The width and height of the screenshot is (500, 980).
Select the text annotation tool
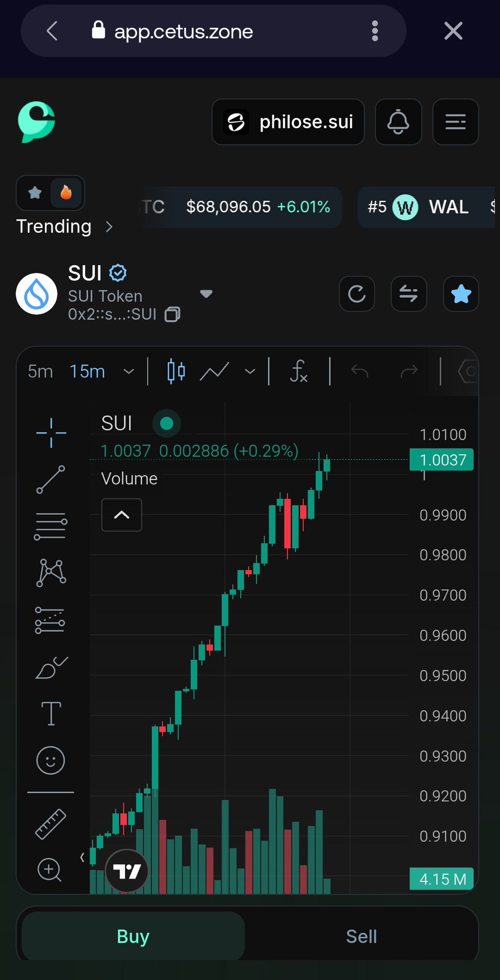pos(51,714)
